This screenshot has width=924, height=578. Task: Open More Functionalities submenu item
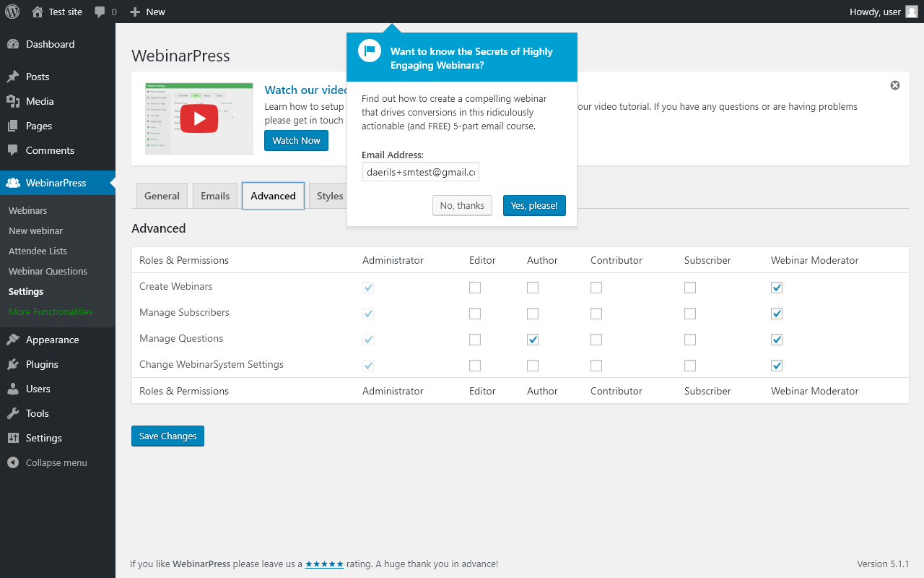pos(51,311)
